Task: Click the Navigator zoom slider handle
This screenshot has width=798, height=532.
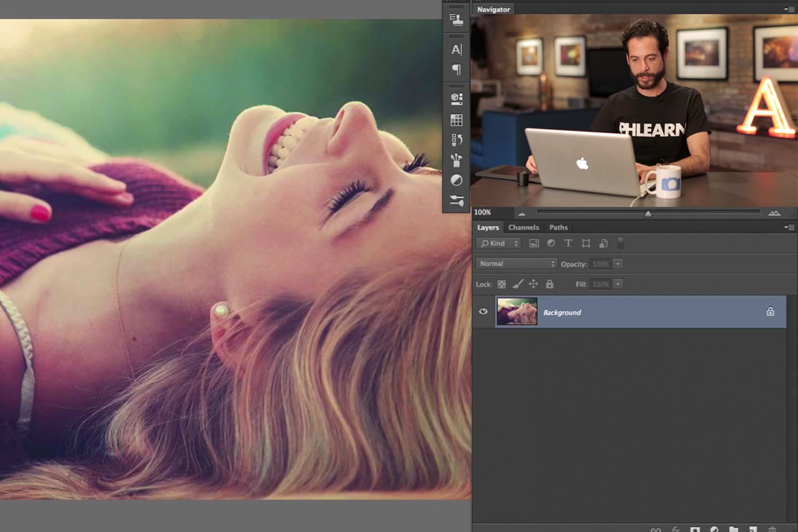Action: pos(648,213)
